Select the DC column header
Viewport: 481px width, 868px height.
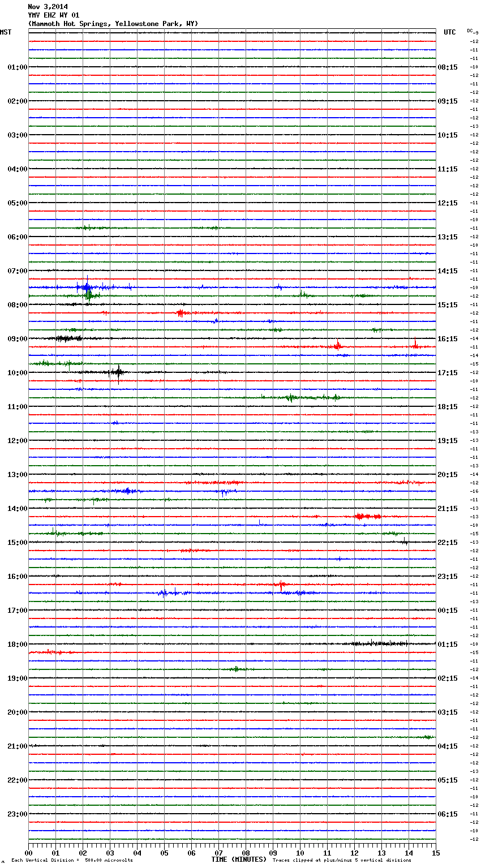click(471, 31)
